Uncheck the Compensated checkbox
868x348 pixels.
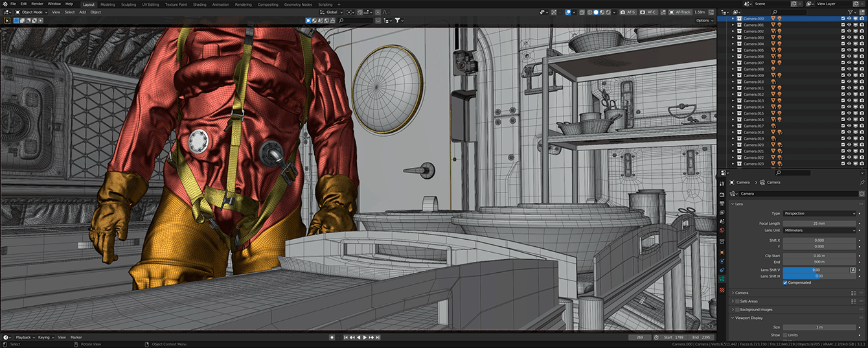pos(786,283)
